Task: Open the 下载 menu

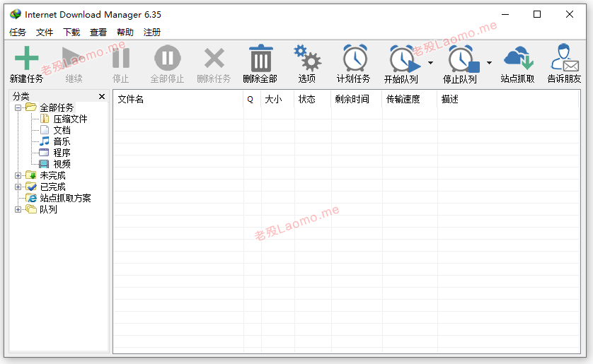Action: click(x=71, y=33)
